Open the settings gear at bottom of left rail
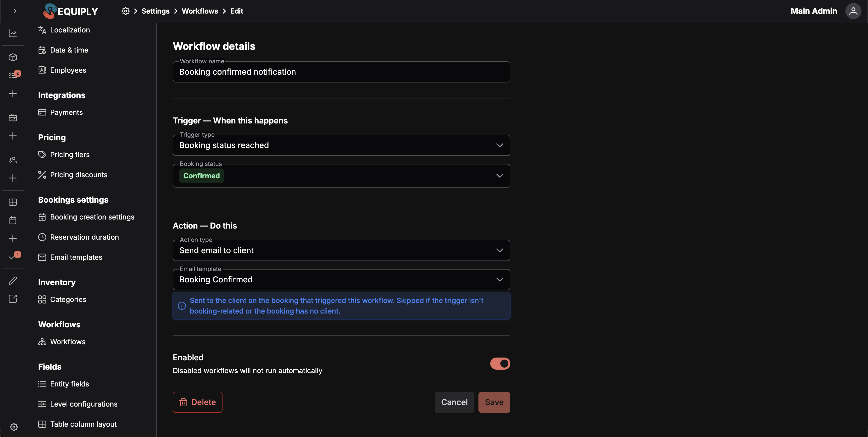Image resolution: width=868 pixels, height=437 pixels. (x=14, y=427)
